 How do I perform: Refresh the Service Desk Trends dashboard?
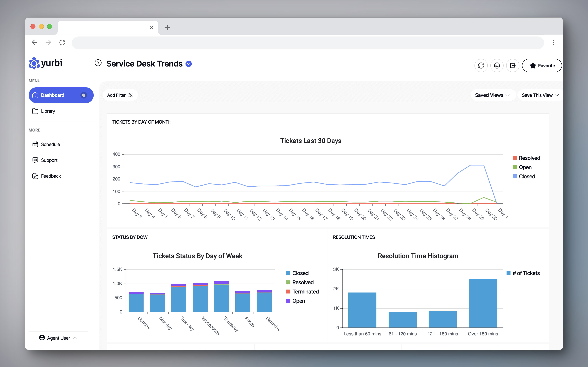(481, 65)
